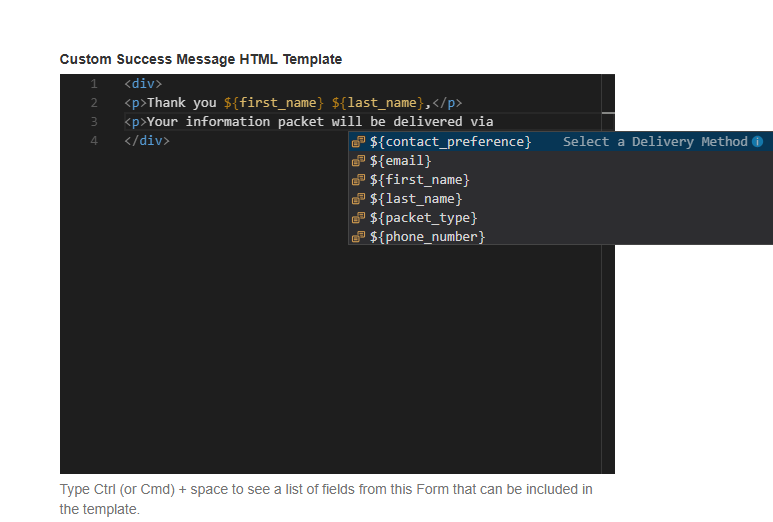Screen dimensions: 773x522
Task: Click ${first_name} variable in line 2
Action: (x=274, y=103)
